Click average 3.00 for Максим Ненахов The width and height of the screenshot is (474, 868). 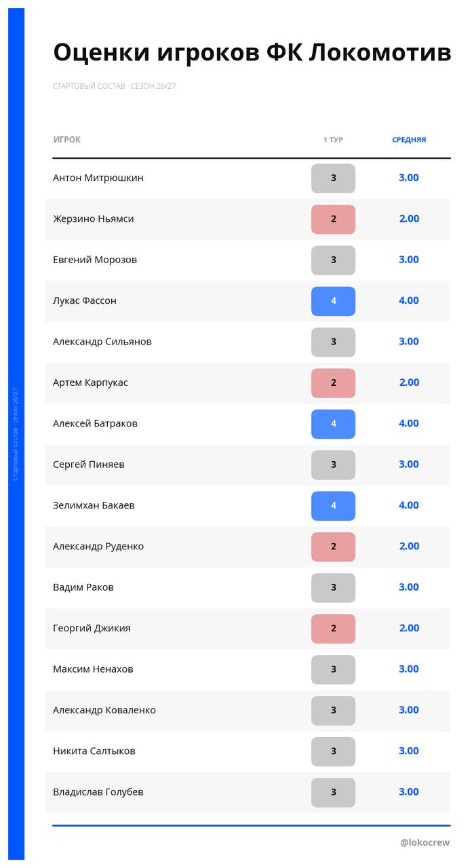pyautogui.click(x=409, y=669)
